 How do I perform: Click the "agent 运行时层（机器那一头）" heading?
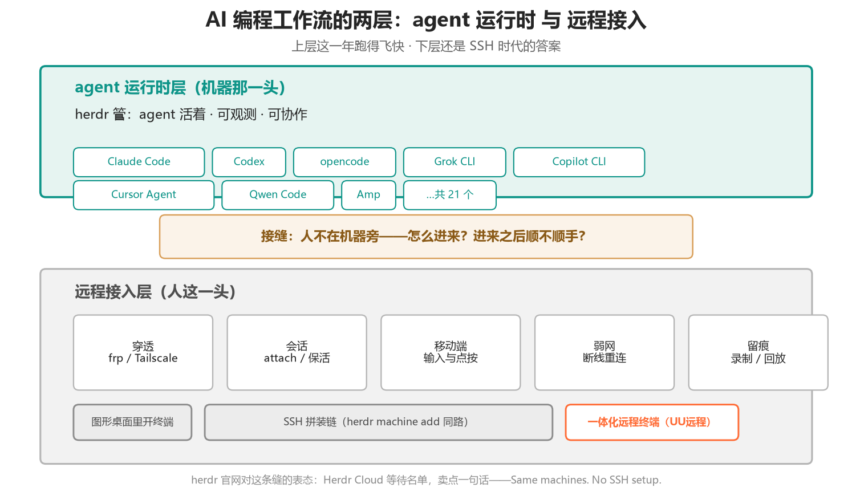click(180, 88)
